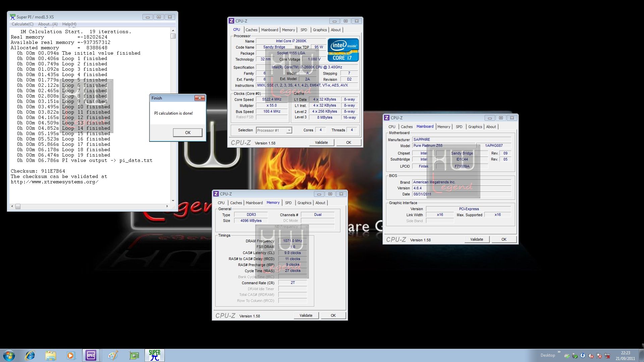Click the Command Rate value 2T
The width and height of the screenshot is (644, 362).
[292, 283]
